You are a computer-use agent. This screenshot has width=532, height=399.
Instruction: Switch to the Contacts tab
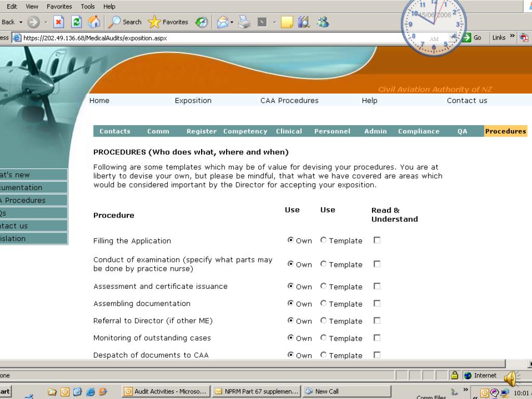[x=115, y=131]
